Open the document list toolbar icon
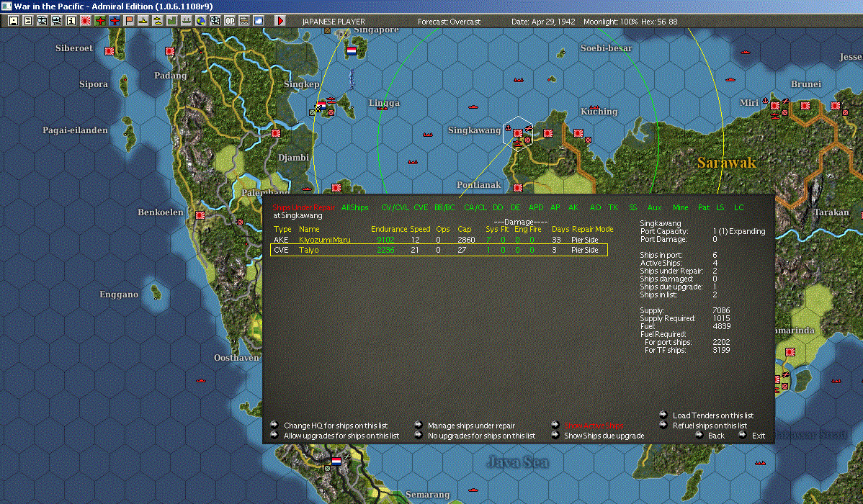Screen dimensions: 863x504 (28, 21)
